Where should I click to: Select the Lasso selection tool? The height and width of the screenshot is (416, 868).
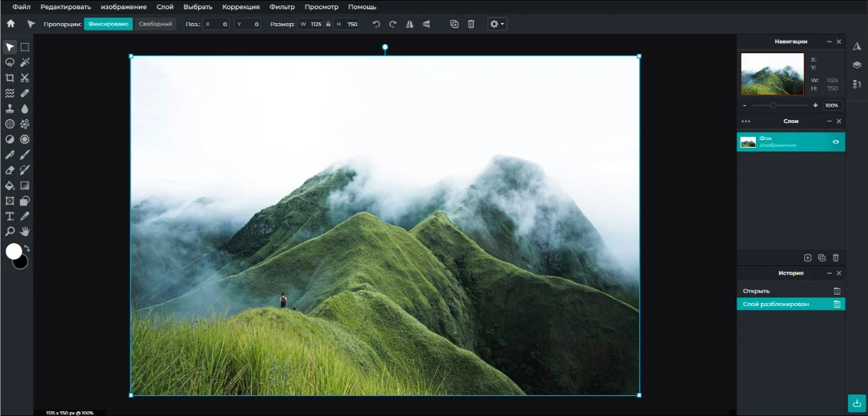[x=10, y=62]
